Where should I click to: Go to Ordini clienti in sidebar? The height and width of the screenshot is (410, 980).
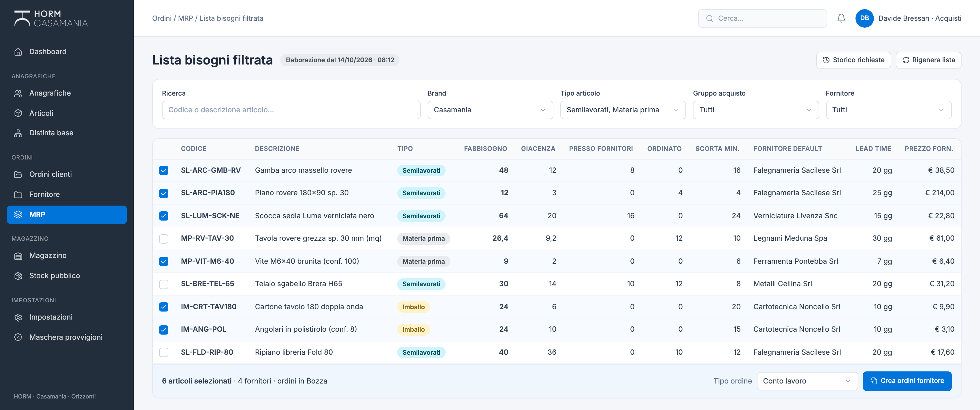67,174
